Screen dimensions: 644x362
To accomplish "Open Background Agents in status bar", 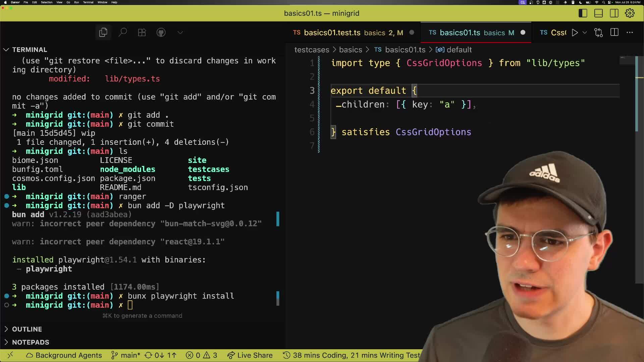I will click(x=64, y=355).
